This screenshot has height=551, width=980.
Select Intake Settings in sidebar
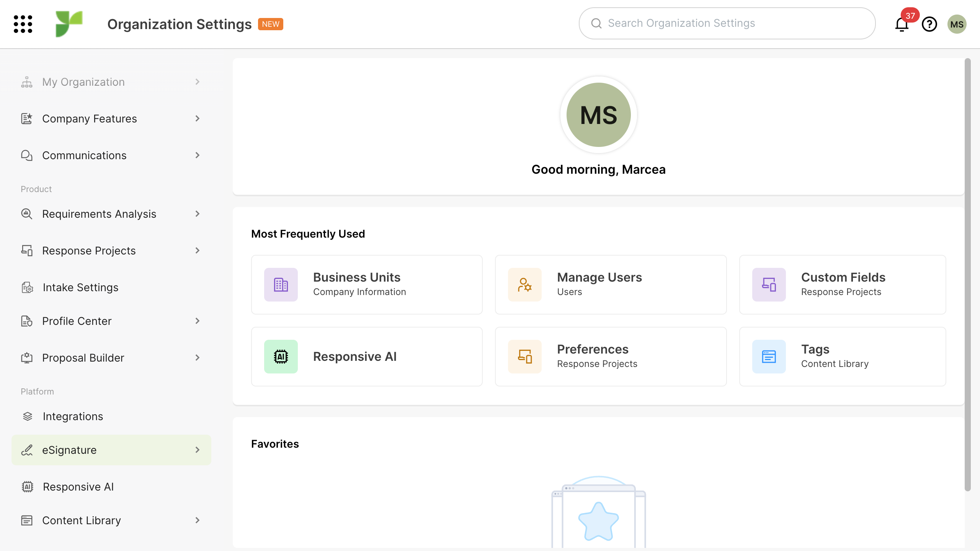pos(80,287)
